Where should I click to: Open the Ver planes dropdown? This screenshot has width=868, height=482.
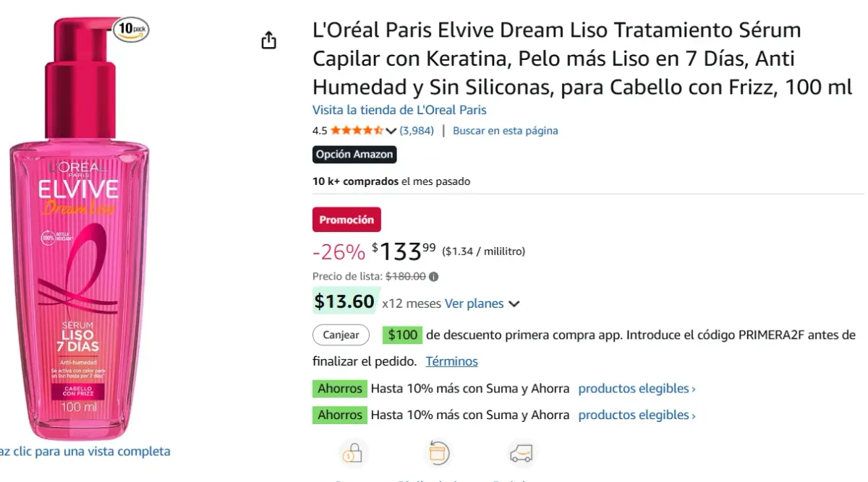(475, 304)
